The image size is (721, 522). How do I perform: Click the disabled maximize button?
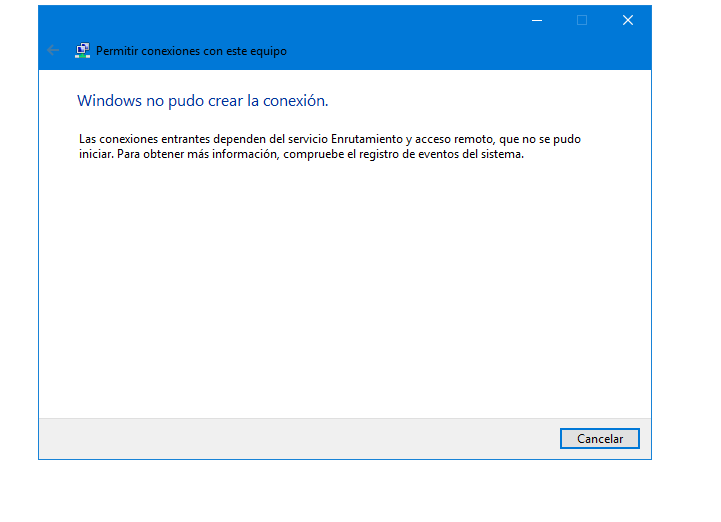pyautogui.click(x=582, y=20)
